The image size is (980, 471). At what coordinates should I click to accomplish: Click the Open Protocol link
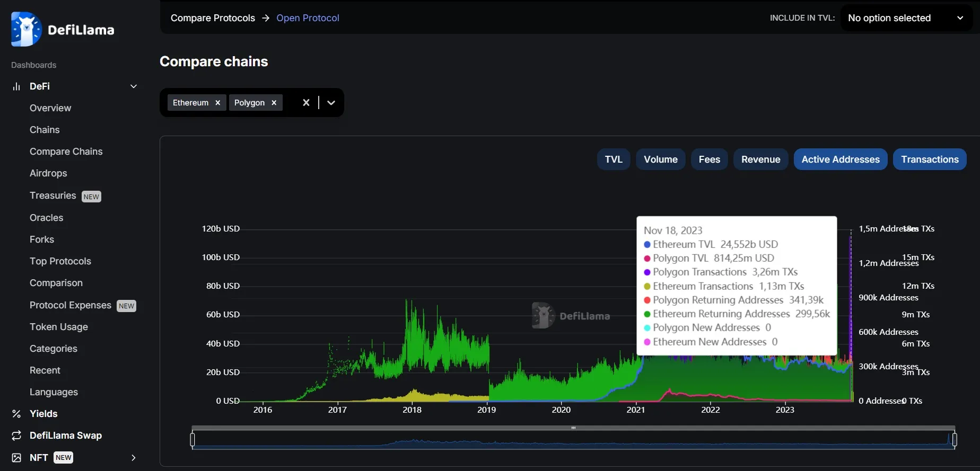308,18
